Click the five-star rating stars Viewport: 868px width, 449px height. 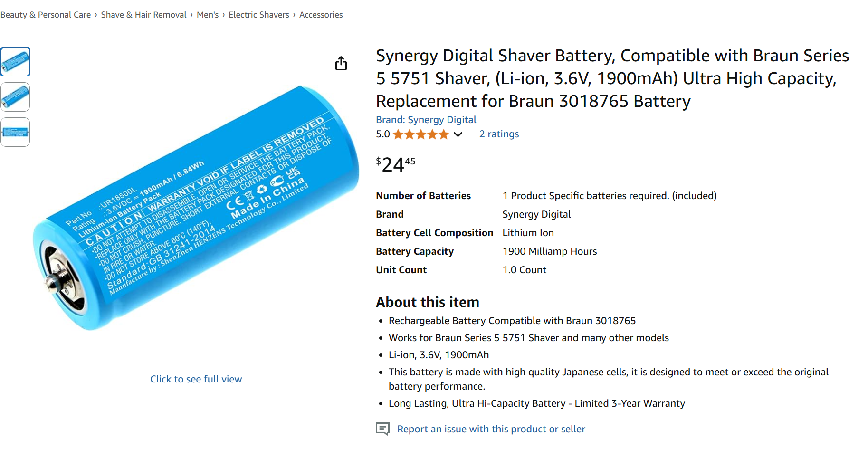(421, 134)
